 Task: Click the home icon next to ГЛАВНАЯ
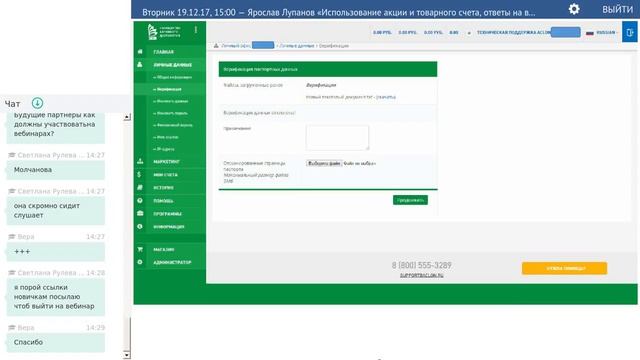(x=140, y=51)
